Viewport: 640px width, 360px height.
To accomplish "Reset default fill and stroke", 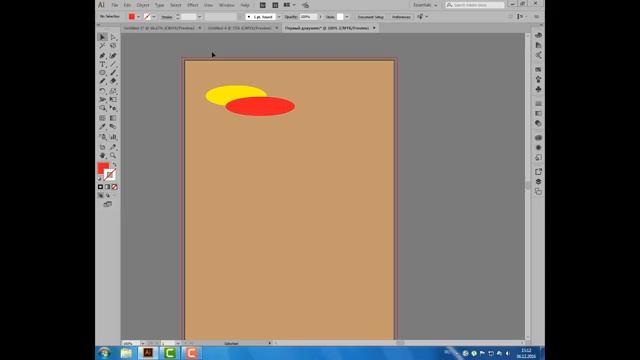I will 100,178.
